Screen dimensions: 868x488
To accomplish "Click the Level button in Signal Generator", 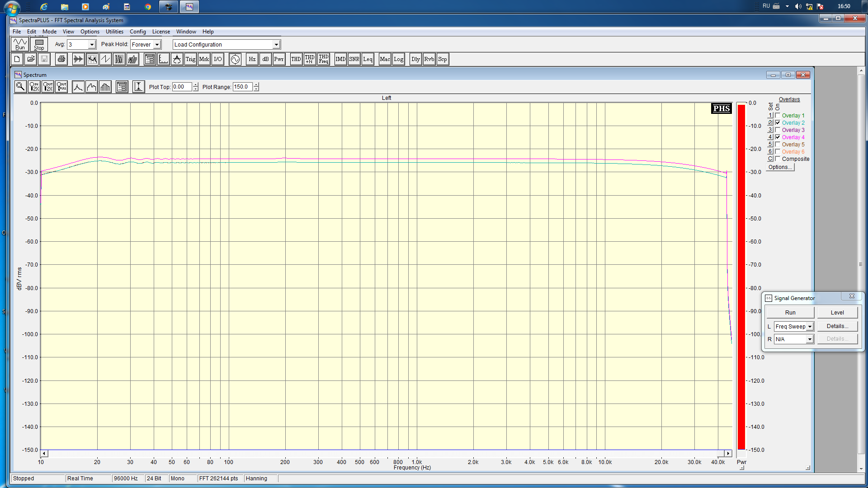I will tap(837, 313).
